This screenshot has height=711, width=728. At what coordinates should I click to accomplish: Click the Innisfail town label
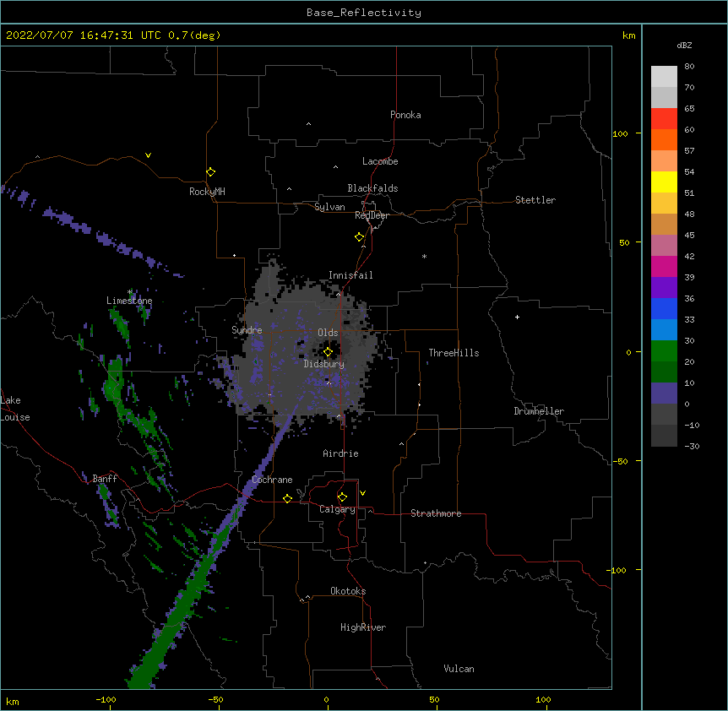point(350,275)
